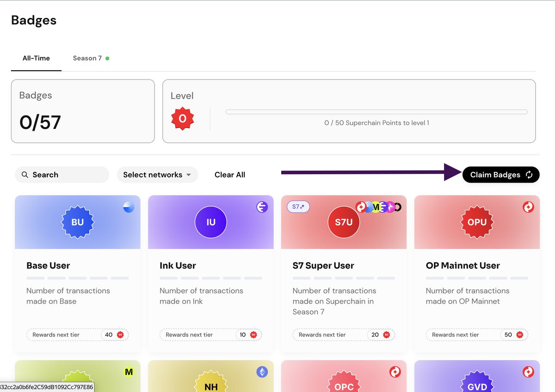Image resolution: width=555 pixels, height=392 pixels.
Task: Open the Base User badge title
Action: (48, 266)
